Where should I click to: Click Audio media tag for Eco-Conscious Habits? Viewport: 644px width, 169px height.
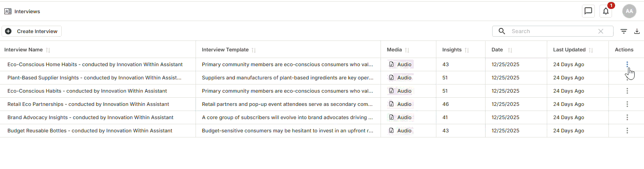tap(400, 91)
